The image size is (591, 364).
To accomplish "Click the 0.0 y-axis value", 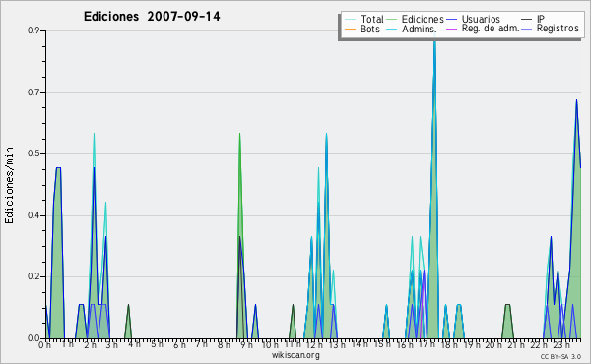I will (x=33, y=338).
